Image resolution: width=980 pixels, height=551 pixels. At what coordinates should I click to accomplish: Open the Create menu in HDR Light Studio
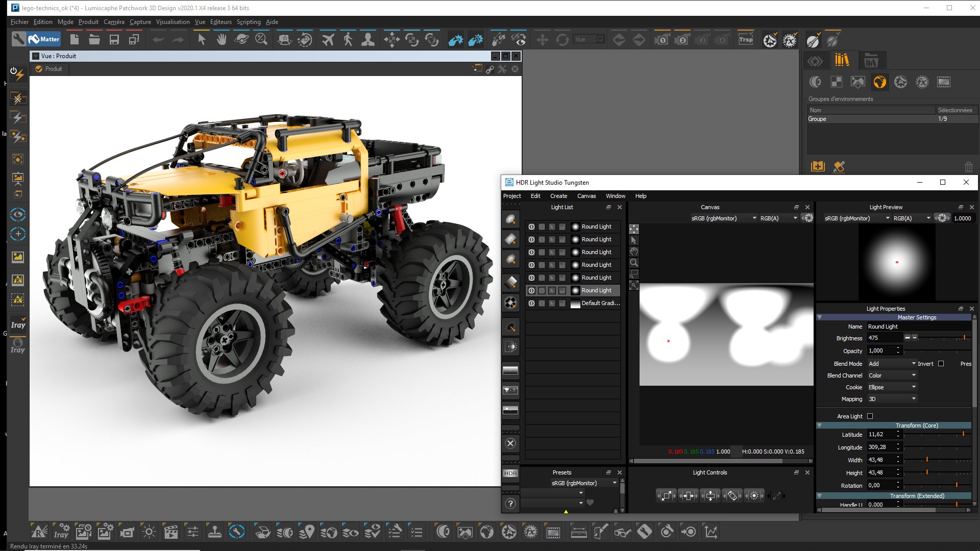(x=558, y=196)
